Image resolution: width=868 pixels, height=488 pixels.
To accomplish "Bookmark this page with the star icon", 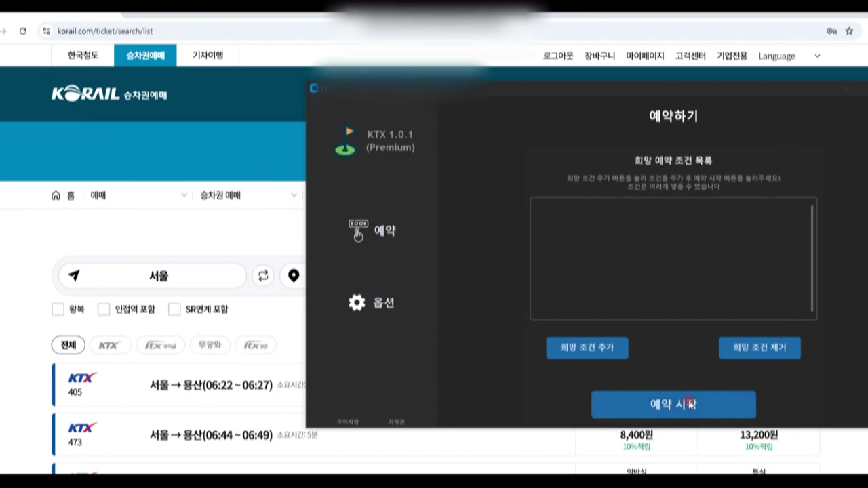I will pos(849,31).
